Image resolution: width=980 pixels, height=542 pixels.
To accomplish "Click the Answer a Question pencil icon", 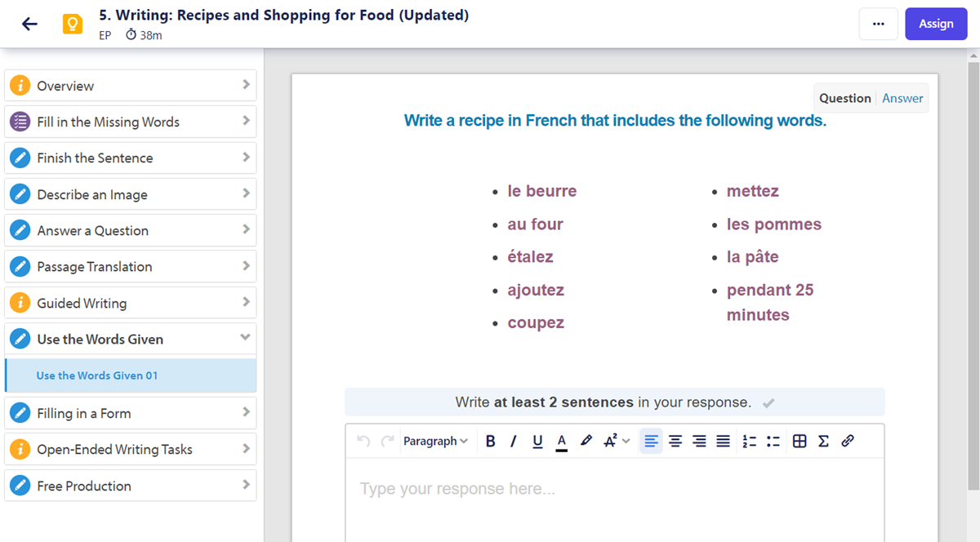I will click(x=20, y=230).
